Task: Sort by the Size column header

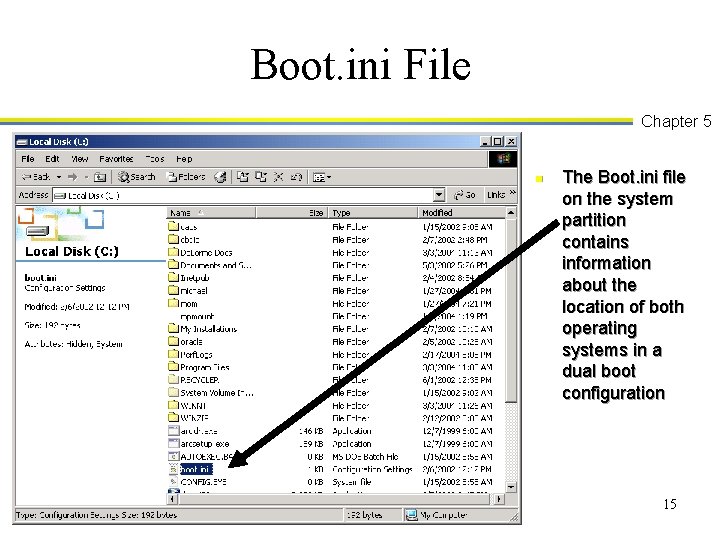Action: coord(292,213)
